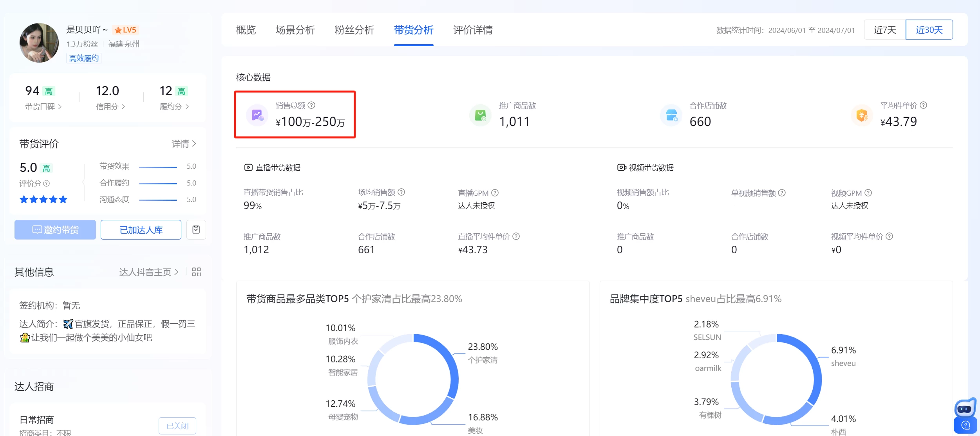980x436 pixels.
Task: Click the help icon beside 销售总额
Action: point(311,105)
